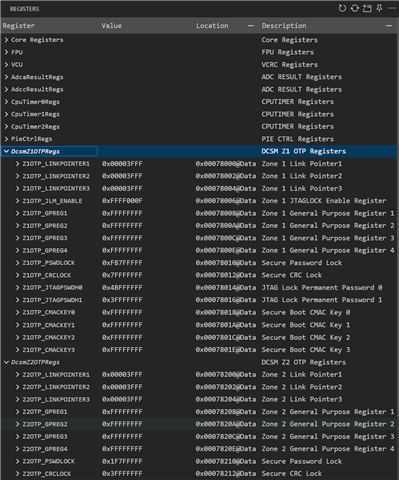399x480 pixels.
Task: Select the Z2OTP_GPREG2 register row
Action: pyautogui.click(x=199, y=424)
